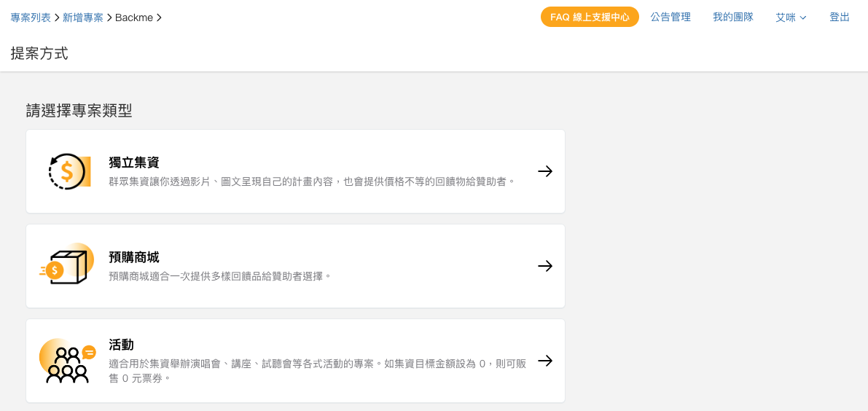
Task: Go to 新增專案 breadcrumb link
Action: click(x=83, y=17)
